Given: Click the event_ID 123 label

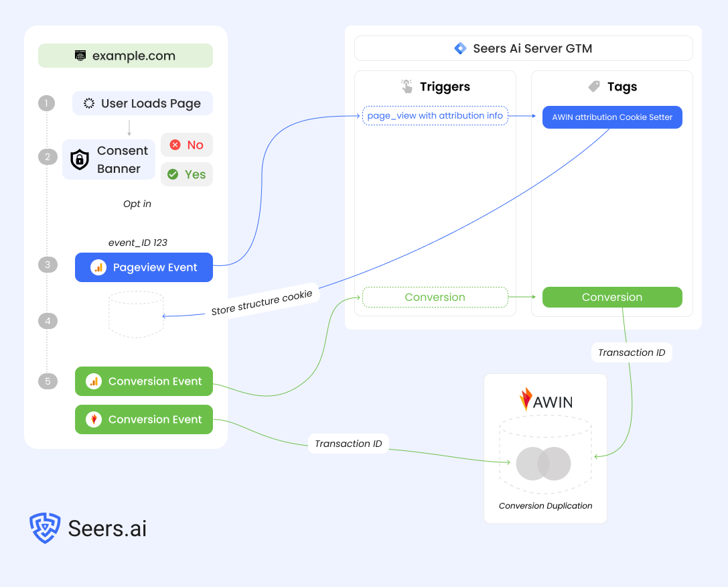Looking at the screenshot, I should (x=138, y=243).
